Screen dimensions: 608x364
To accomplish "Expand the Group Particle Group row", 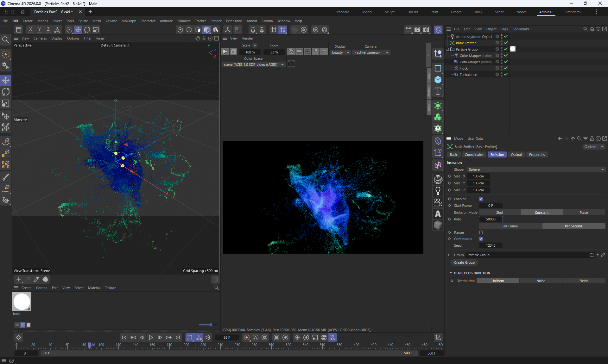I will tap(448, 255).
